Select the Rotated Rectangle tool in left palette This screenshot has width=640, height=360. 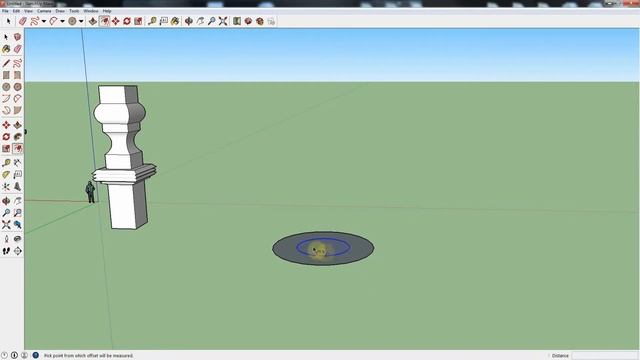tap(18, 75)
